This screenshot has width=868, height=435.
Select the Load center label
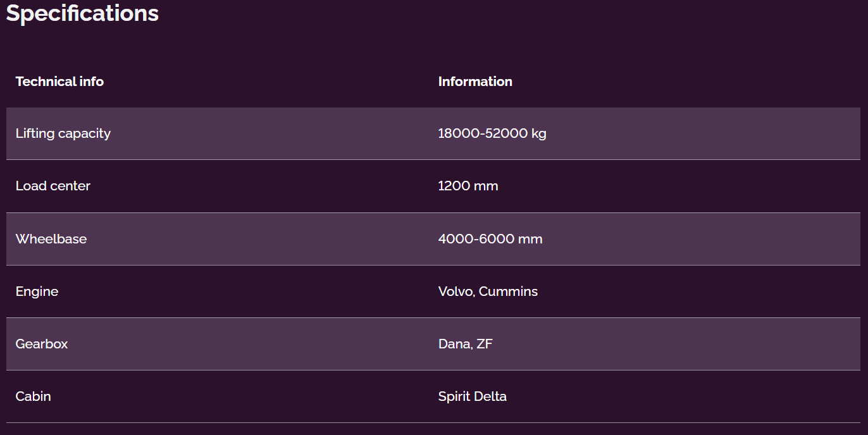[53, 186]
